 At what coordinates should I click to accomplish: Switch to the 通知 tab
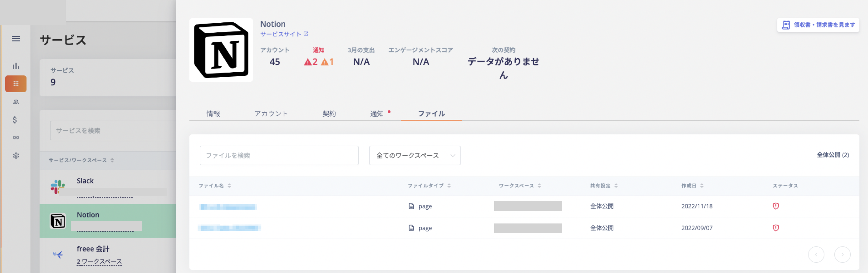(x=377, y=114)
